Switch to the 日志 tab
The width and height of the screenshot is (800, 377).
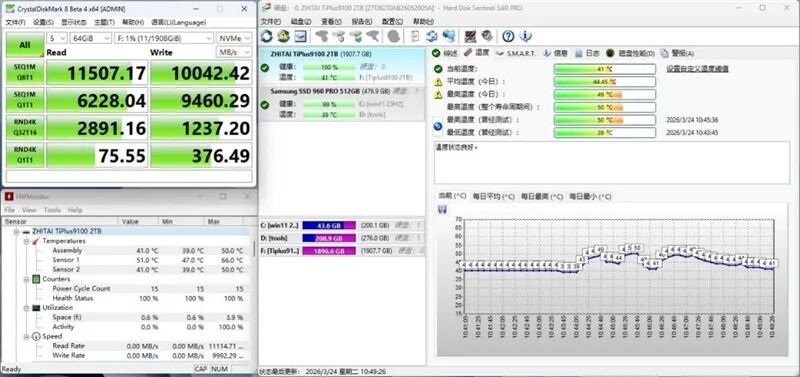click(x=587, y=53)
